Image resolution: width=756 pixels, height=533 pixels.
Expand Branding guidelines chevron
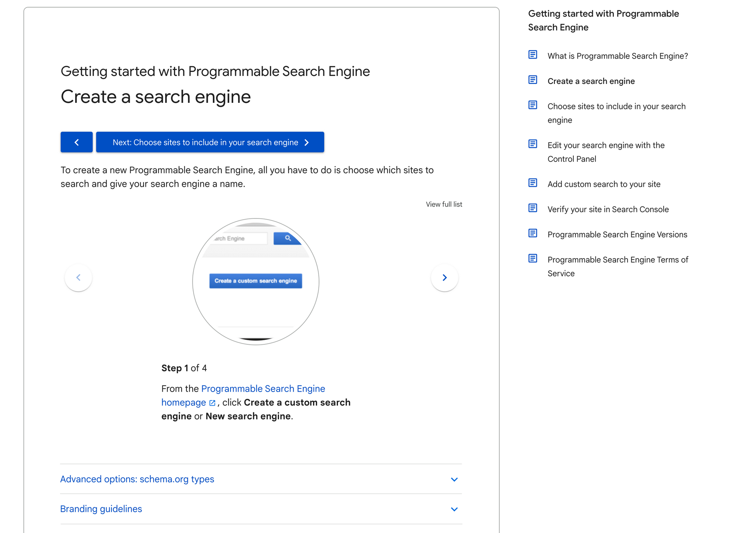pyautogui.click(x=454, y=509)
